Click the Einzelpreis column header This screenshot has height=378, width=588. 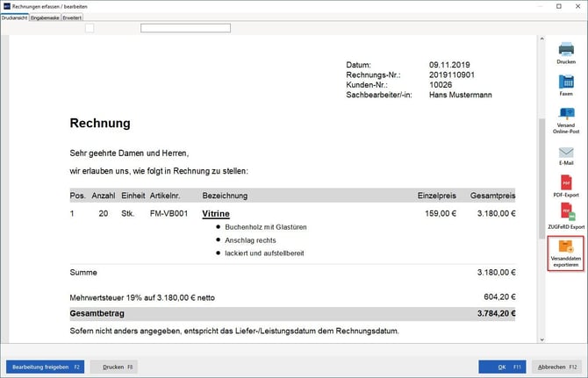[437, 196]
